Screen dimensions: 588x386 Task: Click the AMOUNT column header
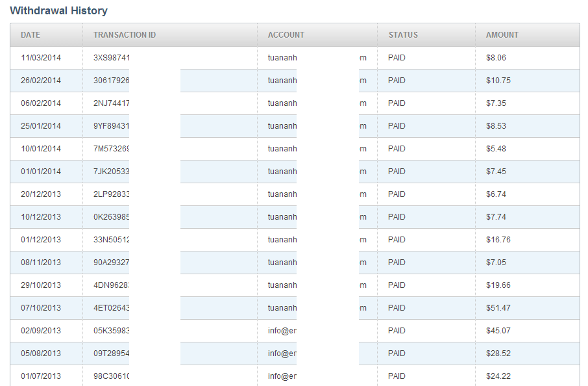point(502,35)
